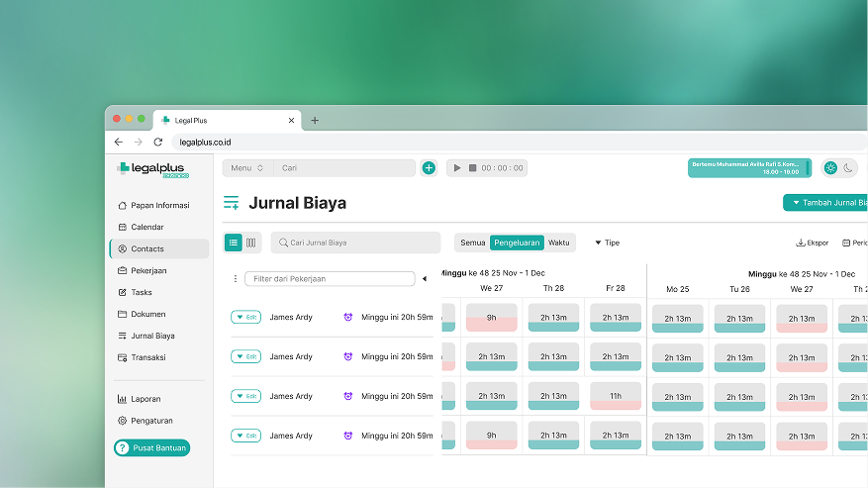Expand the Tipe filter dropdown
Viewport: 868px width, 488px height.
point(607,243)
